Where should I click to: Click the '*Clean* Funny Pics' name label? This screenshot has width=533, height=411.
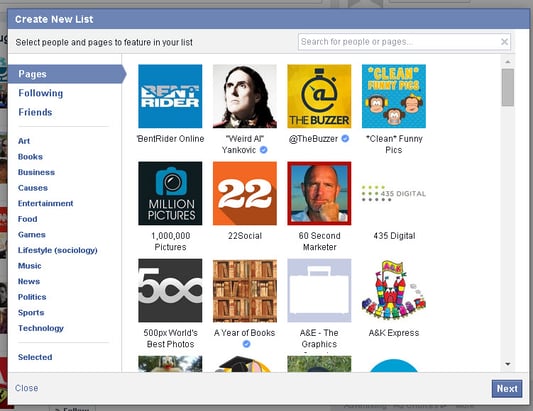point(394,144)
